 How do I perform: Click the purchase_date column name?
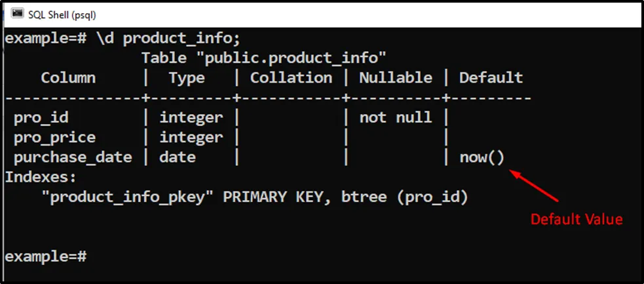pyautogui.click(x=72, y=157)
